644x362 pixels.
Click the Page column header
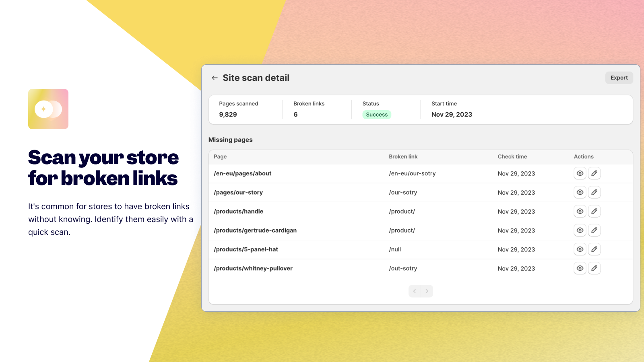220,156
